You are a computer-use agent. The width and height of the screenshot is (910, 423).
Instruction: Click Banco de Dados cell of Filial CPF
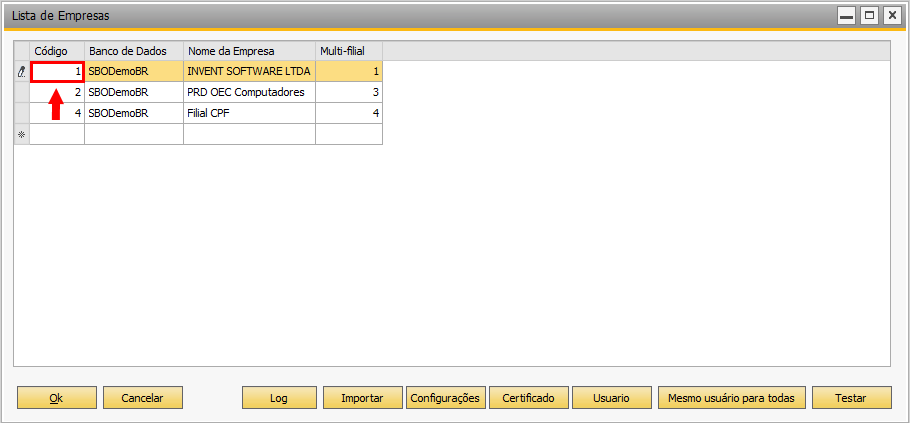[134, 113]
